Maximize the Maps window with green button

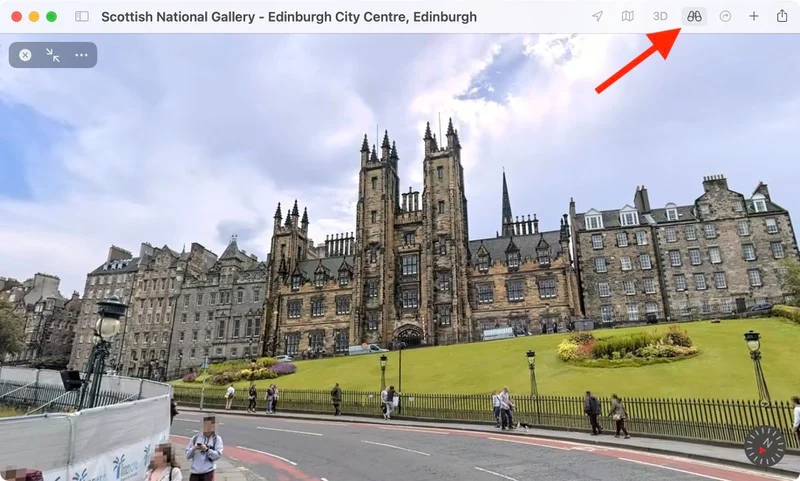[x=52, y=17]
